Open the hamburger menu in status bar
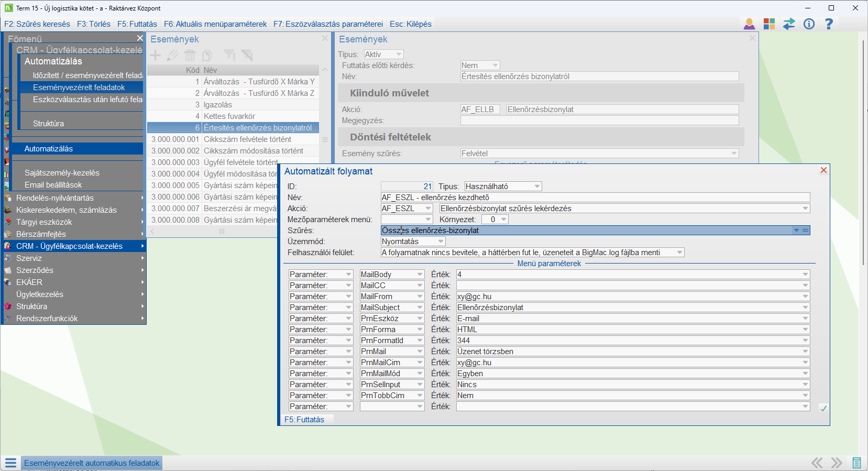868x471 pixels. click(x=10, y=463)
